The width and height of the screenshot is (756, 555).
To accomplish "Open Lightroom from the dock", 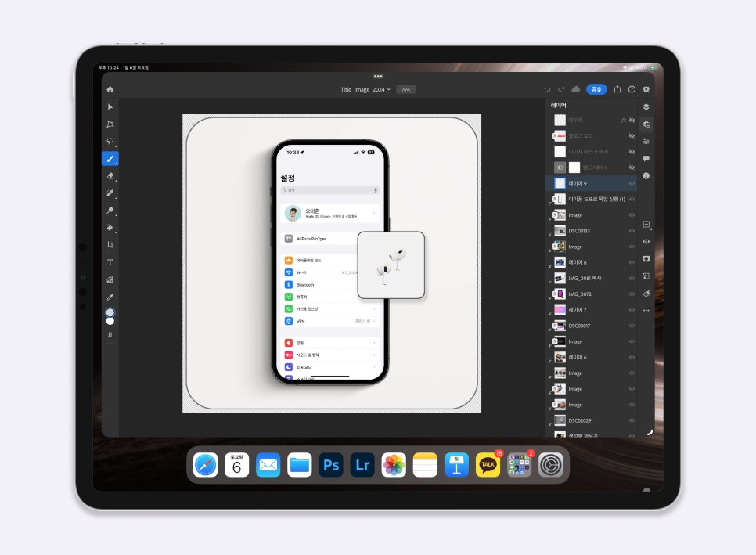I will pos(362,465).
